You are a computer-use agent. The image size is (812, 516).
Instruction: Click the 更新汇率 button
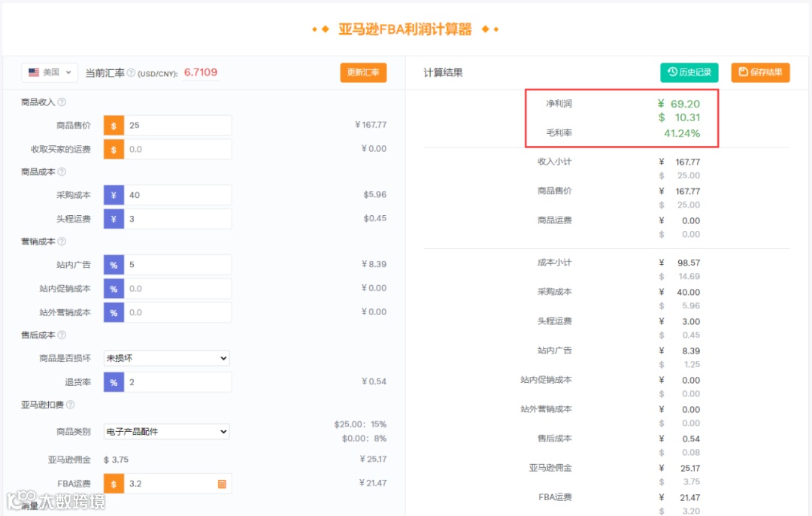363,72
